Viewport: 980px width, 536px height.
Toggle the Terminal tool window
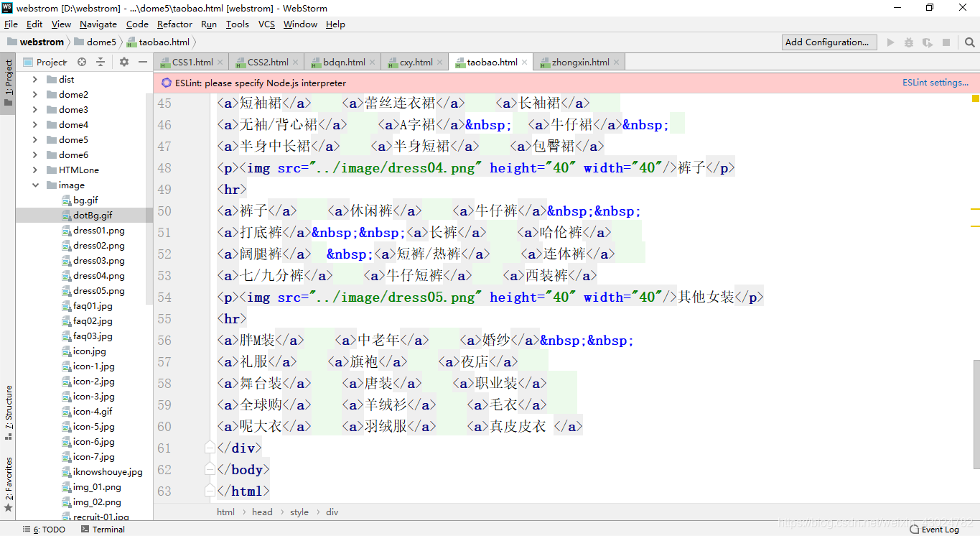click(103, 530)
